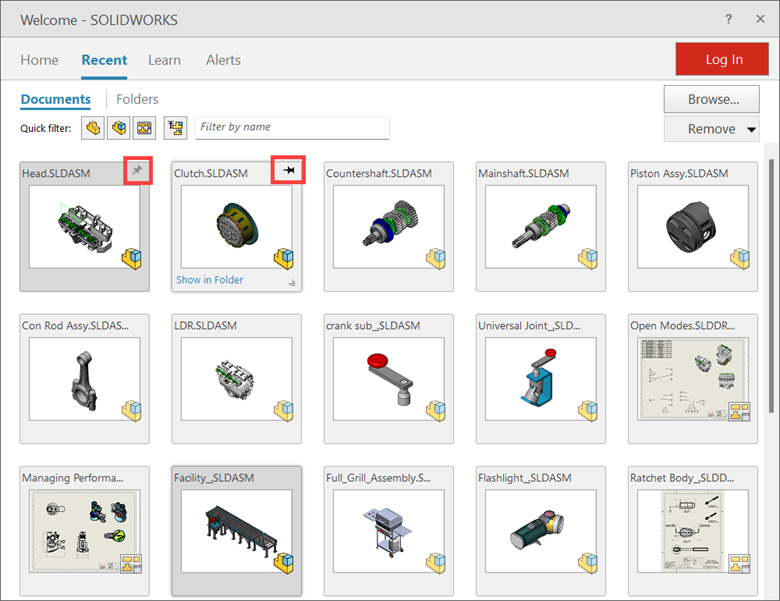Open the Clutch.SLDASM clutch preview image
The width and height of the screenshot is (780, 601).
(237, 227)
